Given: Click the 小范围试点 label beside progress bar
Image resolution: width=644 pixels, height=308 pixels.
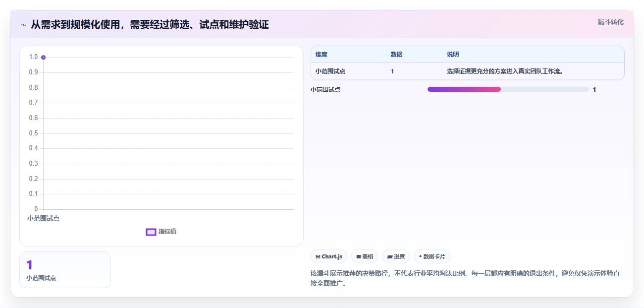Looking at the screenshot, I should 325,90.
